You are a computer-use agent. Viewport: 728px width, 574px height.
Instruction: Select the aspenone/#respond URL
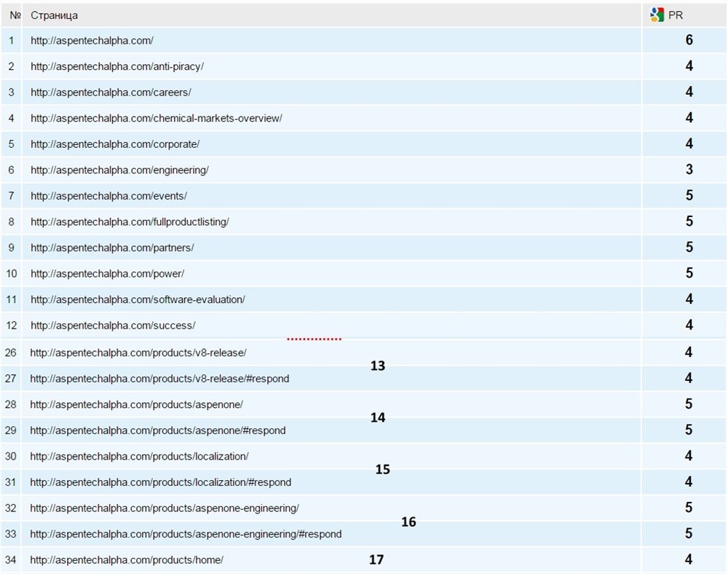click(158, 430)
